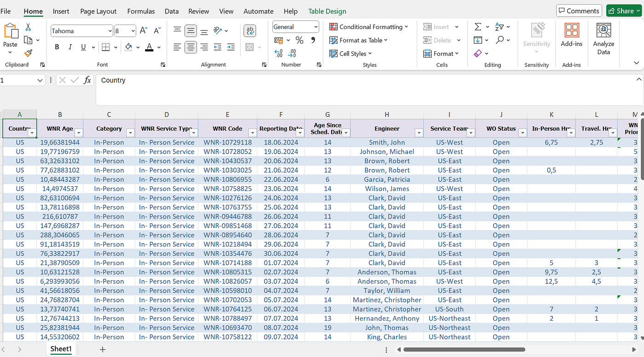The image size is (644, 357).
Task: Open the Engineer column filter dropdown
Action: tap(419, 133)
